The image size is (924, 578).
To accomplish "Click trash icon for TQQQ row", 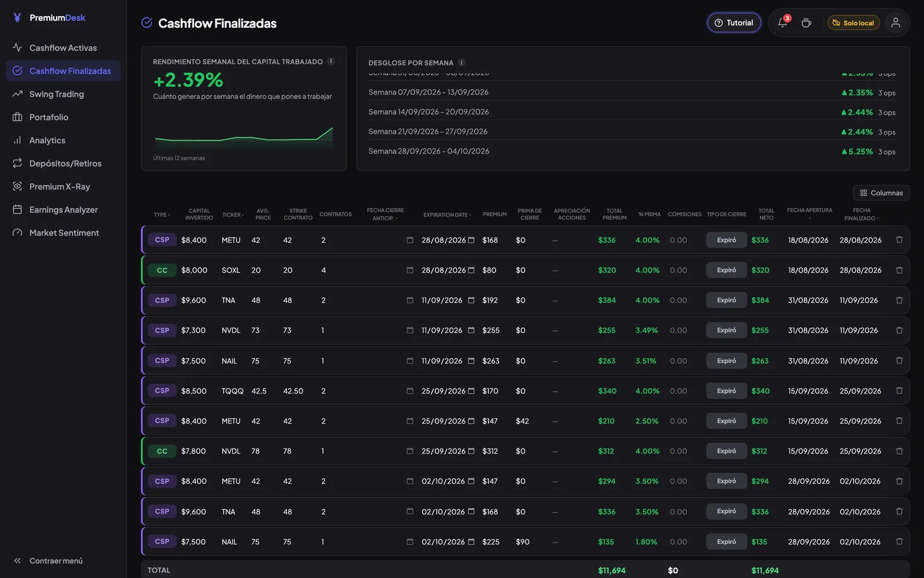I will click(x=899, y=391).
